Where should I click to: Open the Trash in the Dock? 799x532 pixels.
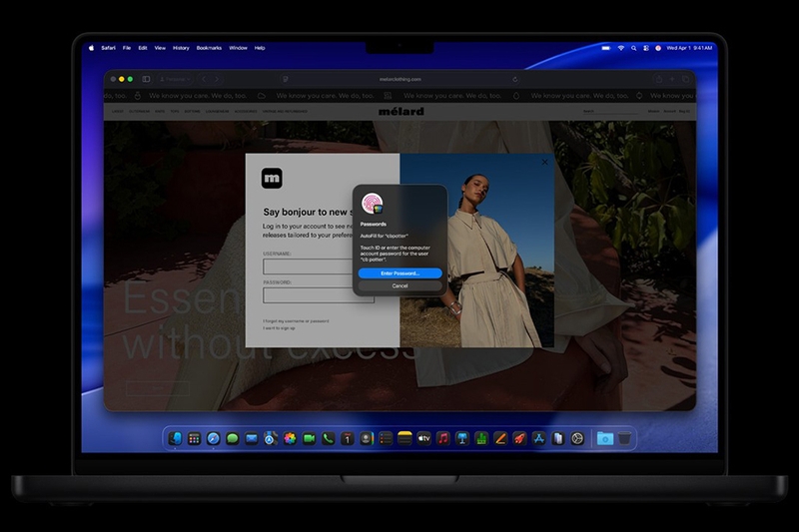pyautogui.click(x=625, y=438)
